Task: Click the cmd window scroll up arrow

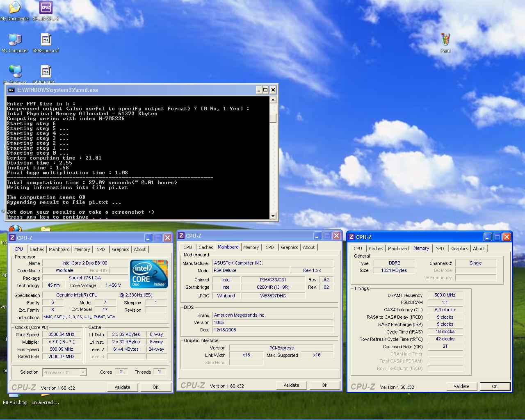Action: coord(273,100)
